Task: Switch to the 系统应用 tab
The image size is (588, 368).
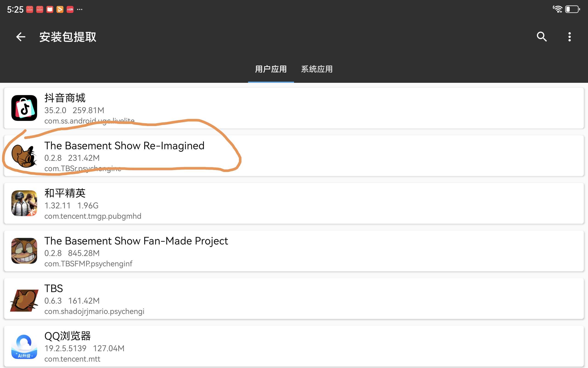Action: click(317, 69)
